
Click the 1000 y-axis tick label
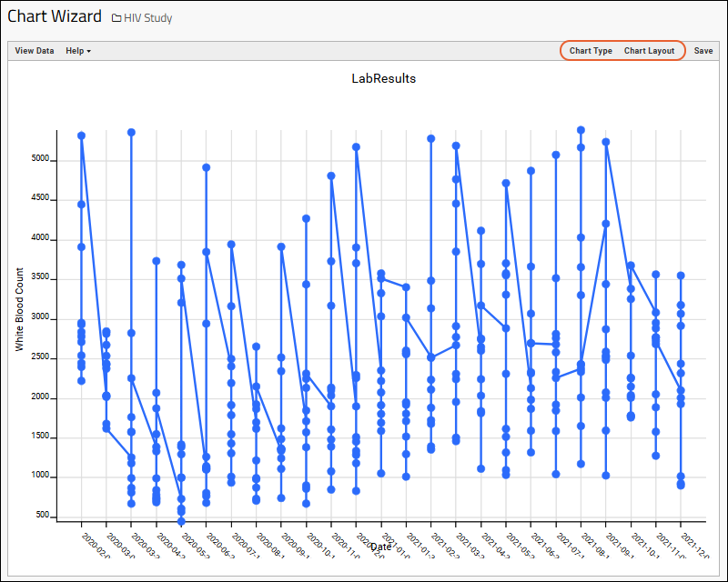40,477
